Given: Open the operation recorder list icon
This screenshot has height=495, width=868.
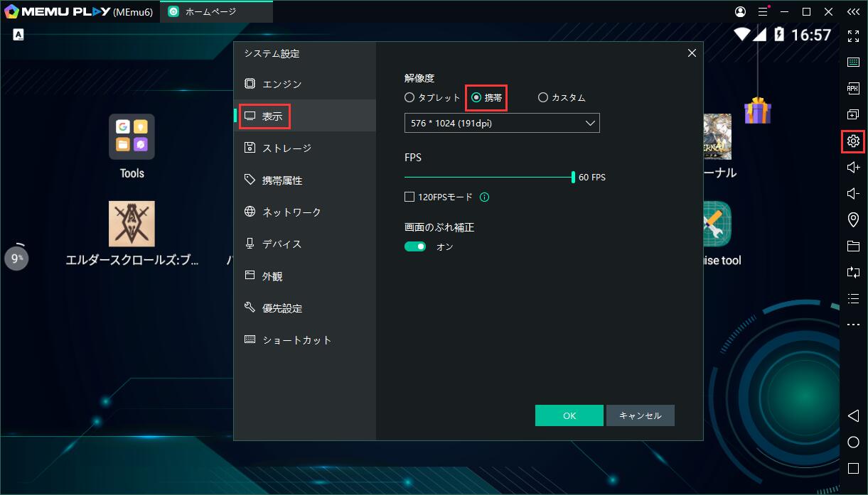Looking at the screenshot, I should click(x=853, y=298).
